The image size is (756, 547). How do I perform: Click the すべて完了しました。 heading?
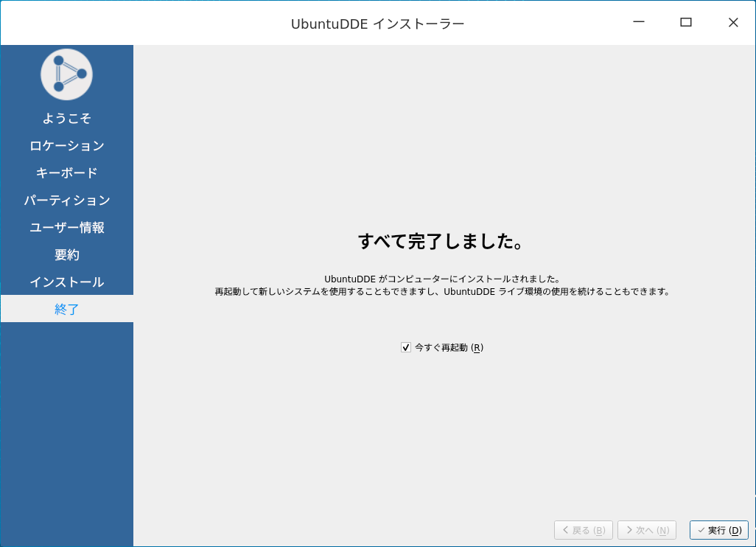point(441,241)
